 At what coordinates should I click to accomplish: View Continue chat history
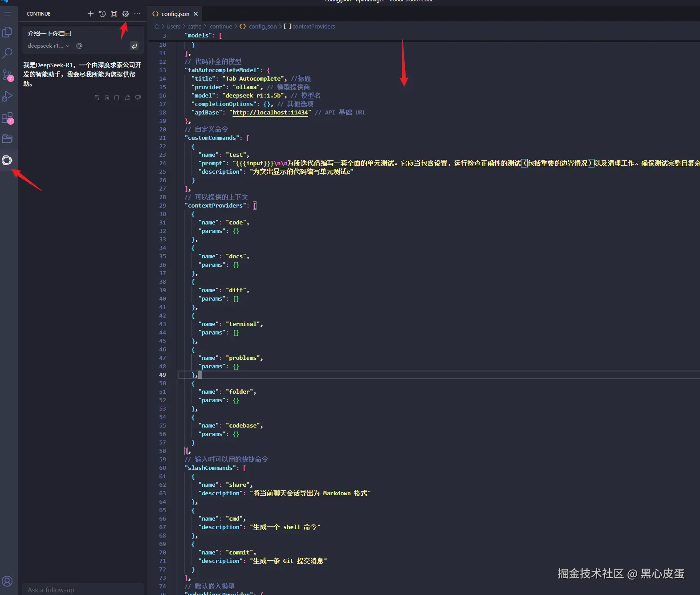[102, 14]
